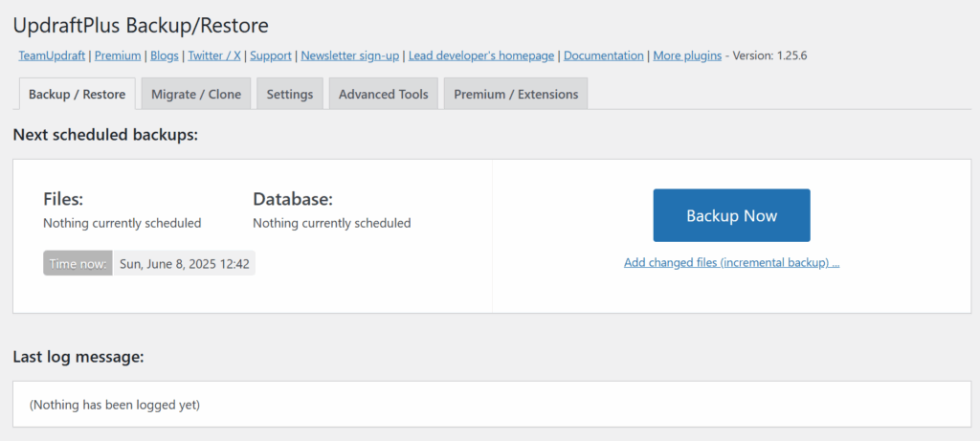Open the Premium header link
The width and height of the screenshot is (980, 441).
118,55
